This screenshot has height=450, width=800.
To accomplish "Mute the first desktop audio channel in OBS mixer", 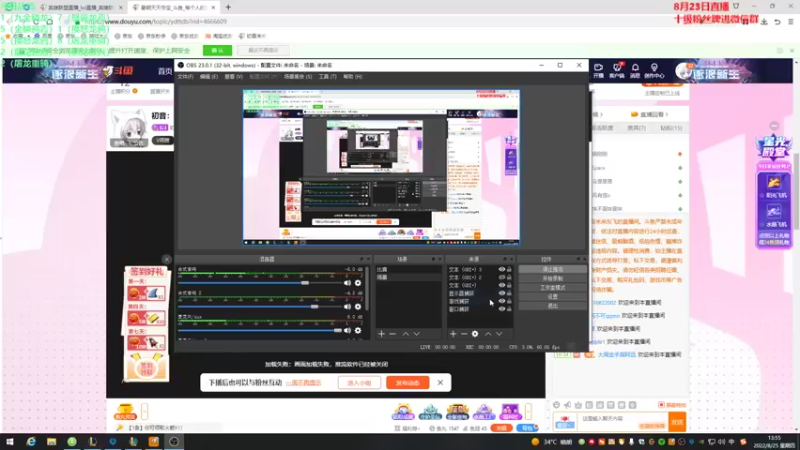I will tap(347, 283).
